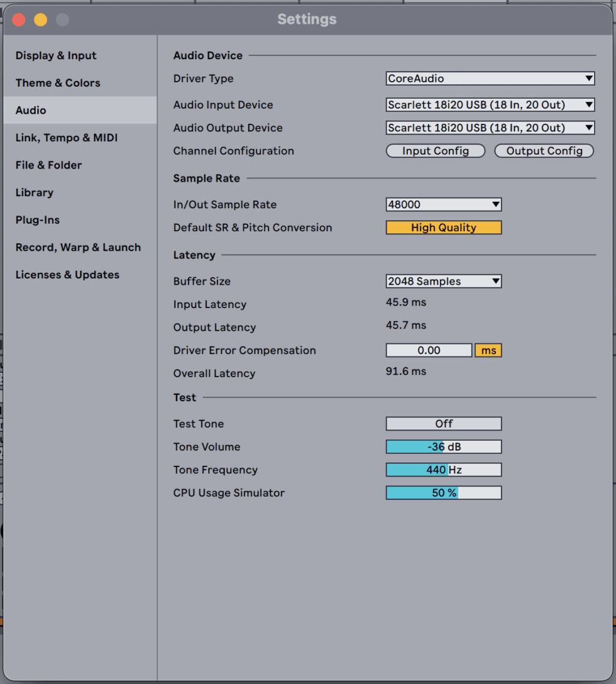
Task: Open the Driver Type dropdown
Action: [x=490, y=79]
